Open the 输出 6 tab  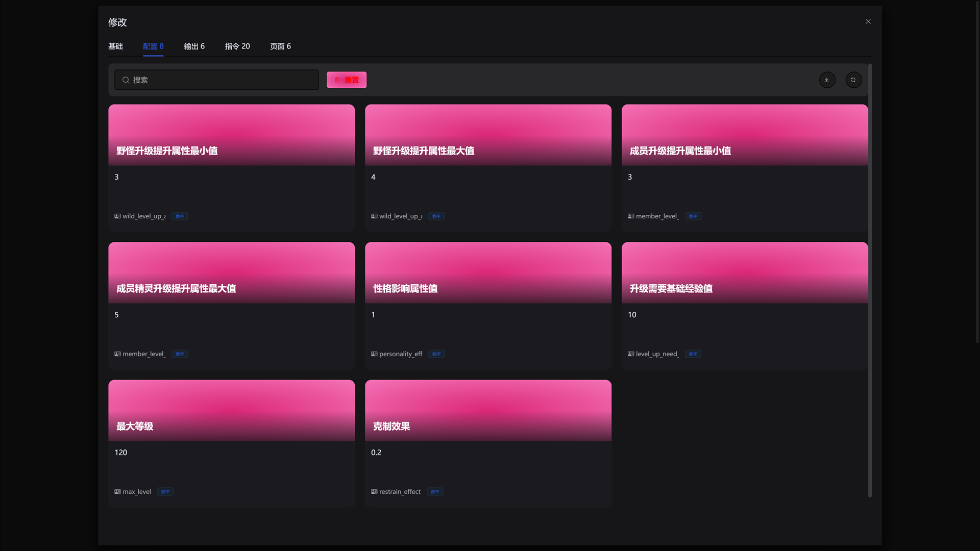[194, 46]
